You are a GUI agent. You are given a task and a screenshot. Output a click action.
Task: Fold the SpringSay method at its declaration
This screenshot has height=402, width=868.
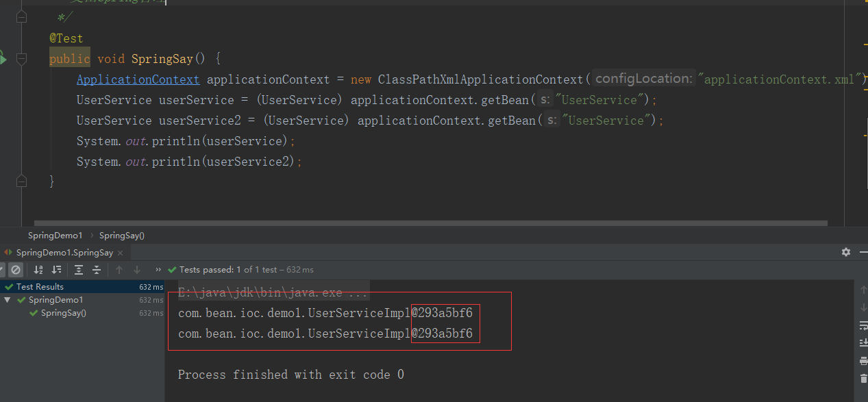21,59
